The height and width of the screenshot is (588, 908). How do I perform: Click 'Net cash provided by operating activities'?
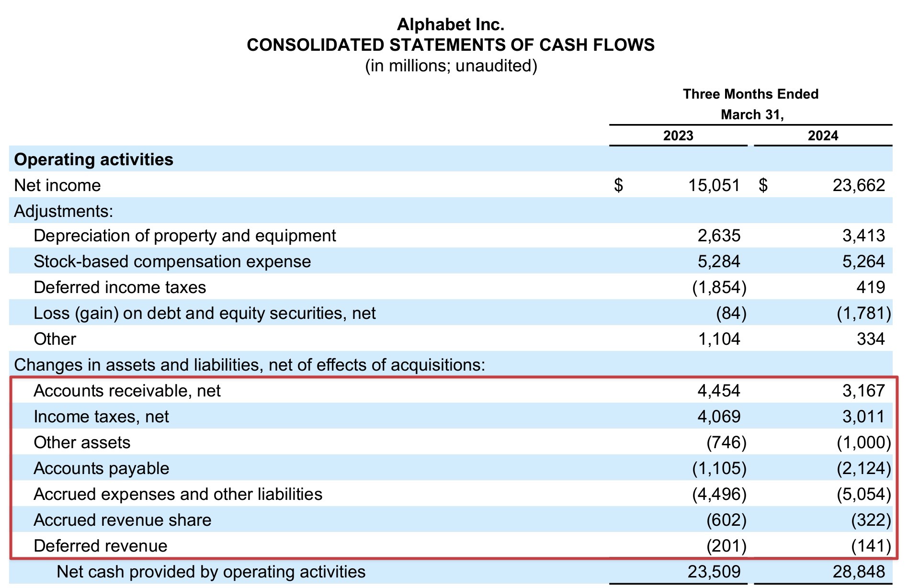coord(211,572)
